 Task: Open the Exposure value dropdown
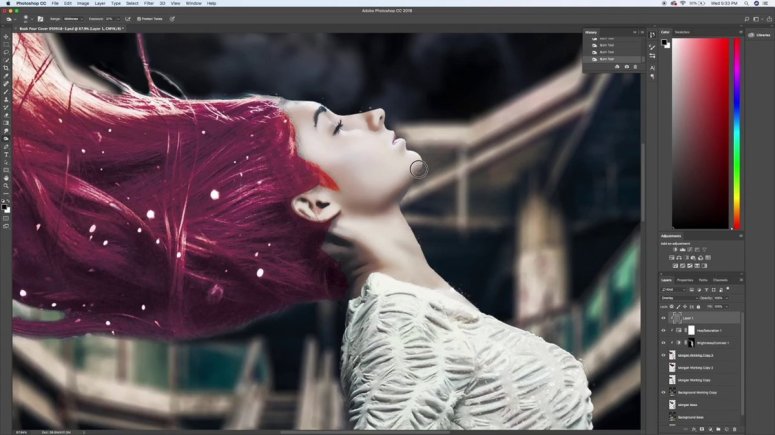118,18
